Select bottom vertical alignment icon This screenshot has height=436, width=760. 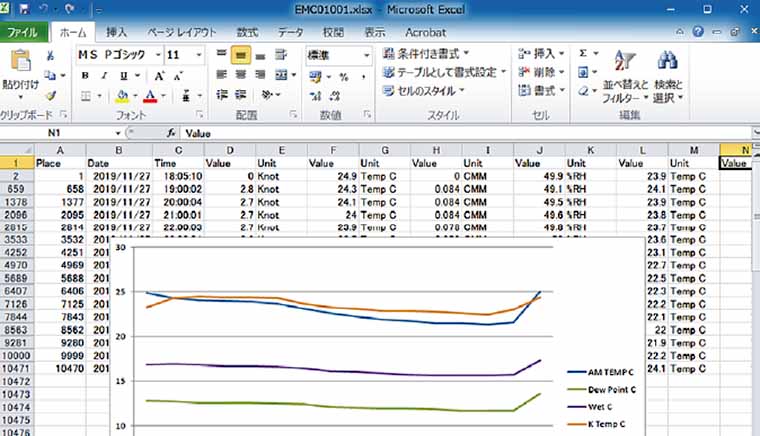(x=260, y=55)
